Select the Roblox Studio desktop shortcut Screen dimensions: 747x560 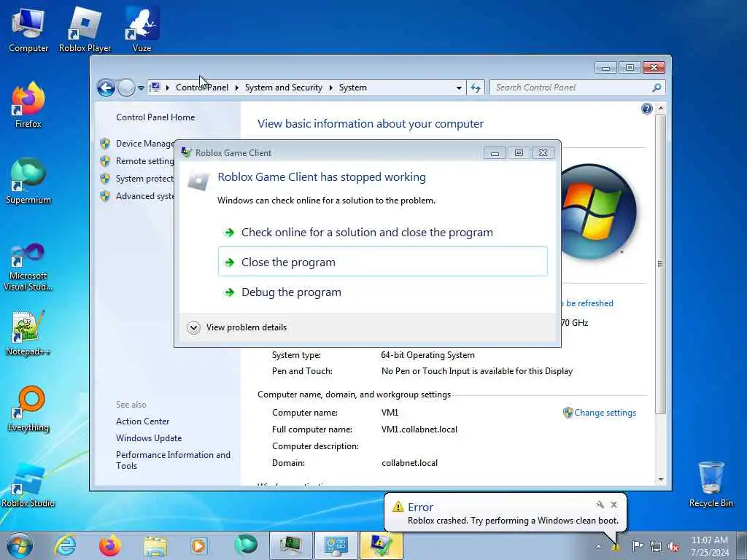(28, 484)
